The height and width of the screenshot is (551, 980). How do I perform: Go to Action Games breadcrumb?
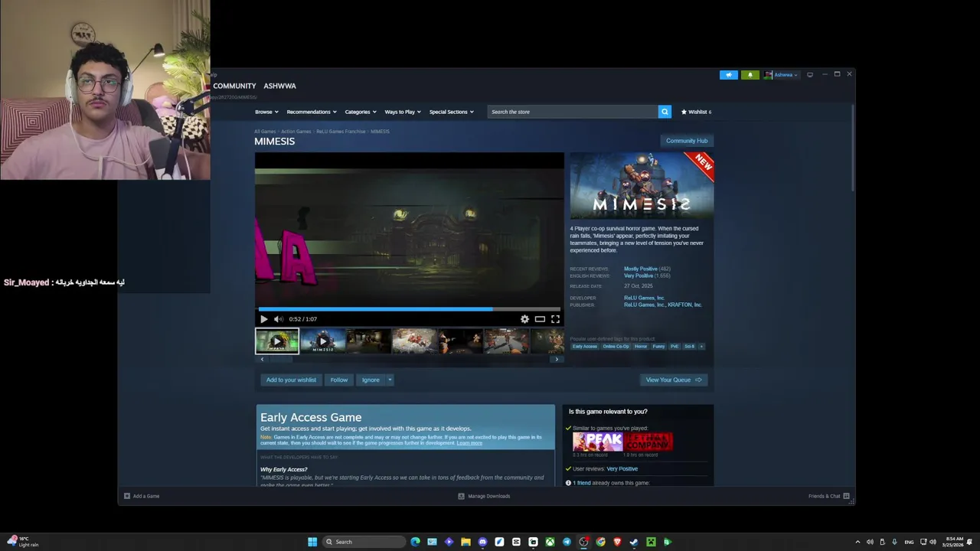(296, 132)
